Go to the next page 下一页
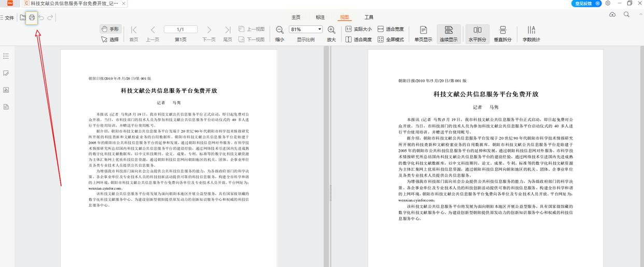644x267 pixels. (x=208, y=30)
